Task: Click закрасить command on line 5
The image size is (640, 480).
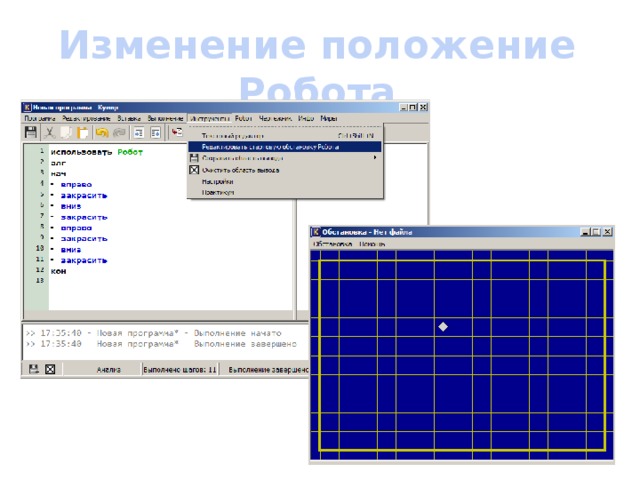Action: [x=84, y=196]
